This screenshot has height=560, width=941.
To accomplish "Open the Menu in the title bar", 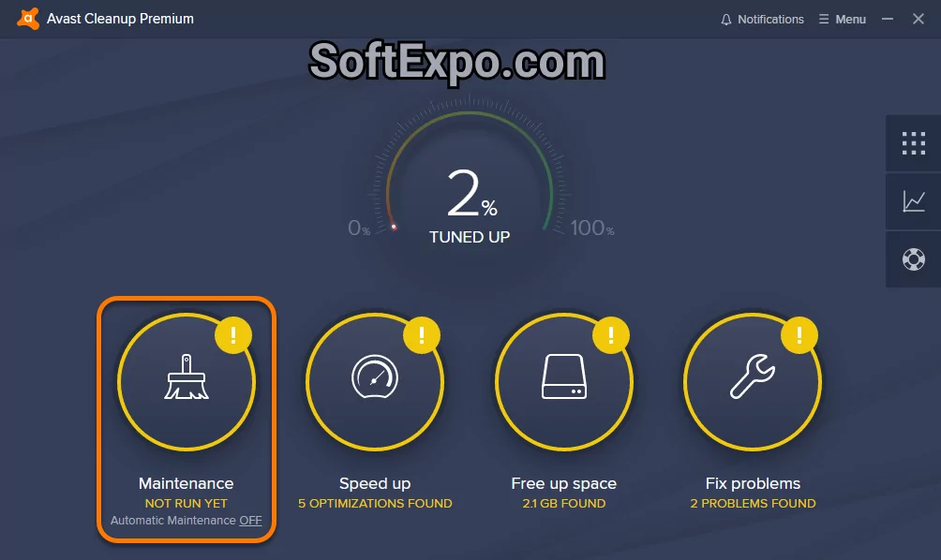I will click(841, 19).
